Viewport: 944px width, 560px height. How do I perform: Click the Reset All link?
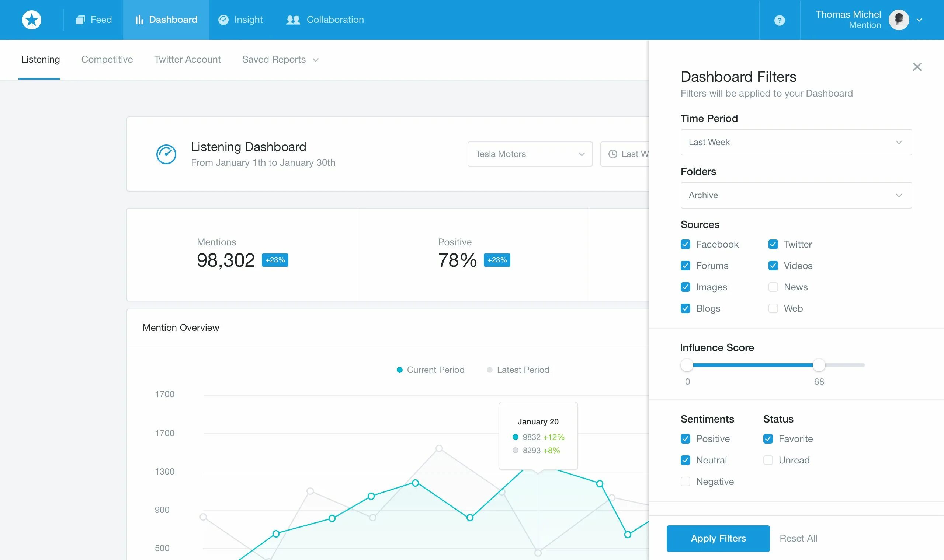[798, 538]
